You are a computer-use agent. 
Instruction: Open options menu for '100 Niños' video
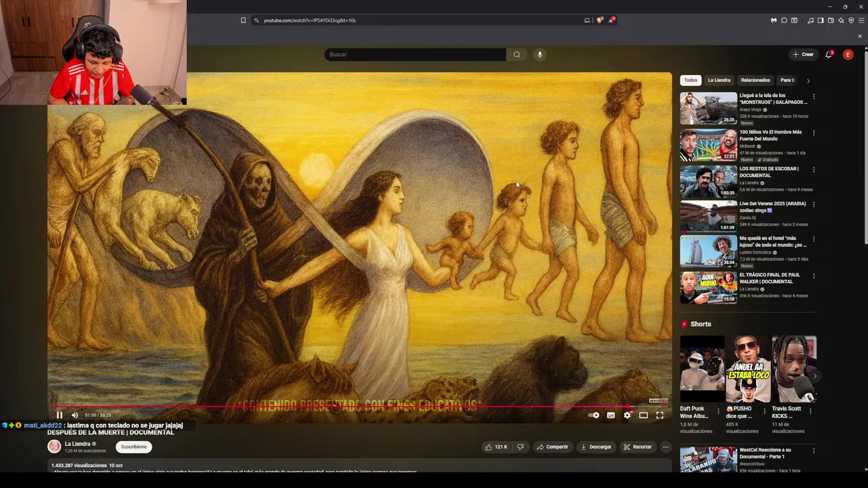coord(814,133)
